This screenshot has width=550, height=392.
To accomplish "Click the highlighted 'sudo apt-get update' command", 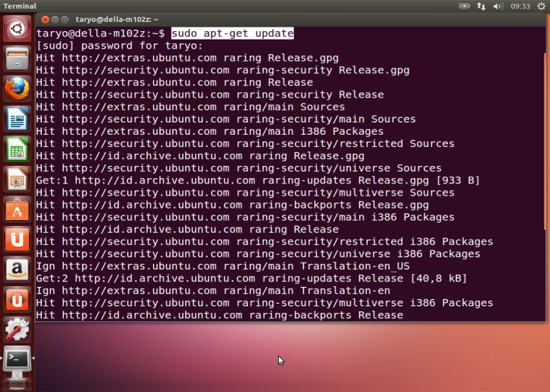I will [x=232, y=33].
